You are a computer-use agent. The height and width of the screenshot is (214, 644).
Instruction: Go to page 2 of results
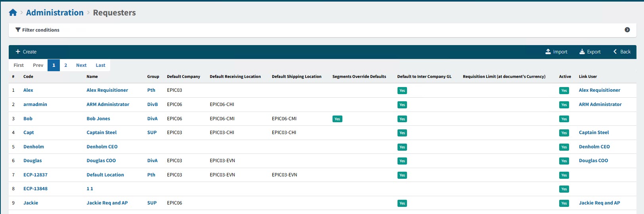coord(66,65)
